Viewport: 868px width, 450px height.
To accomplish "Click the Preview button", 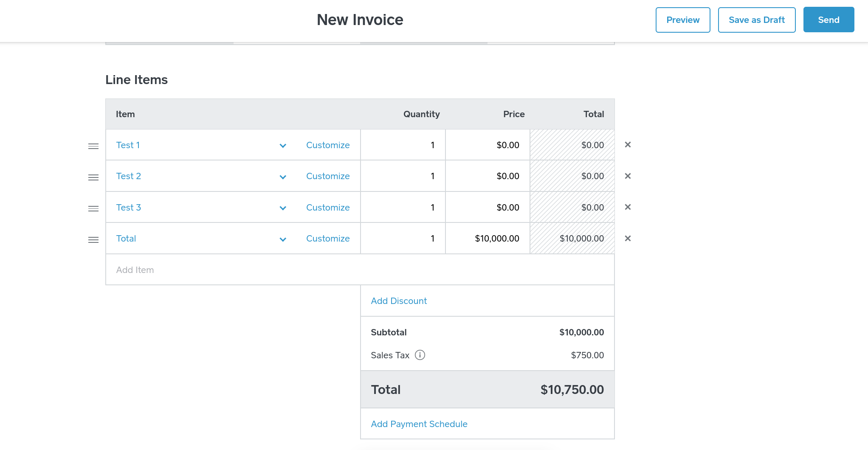I will pyautogui.click(x=683, y=20).
